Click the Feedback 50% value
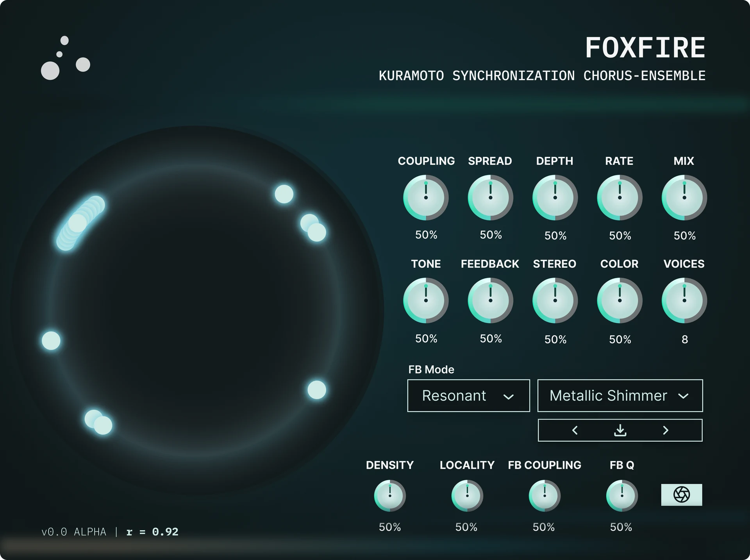 (x=491, y=338)
